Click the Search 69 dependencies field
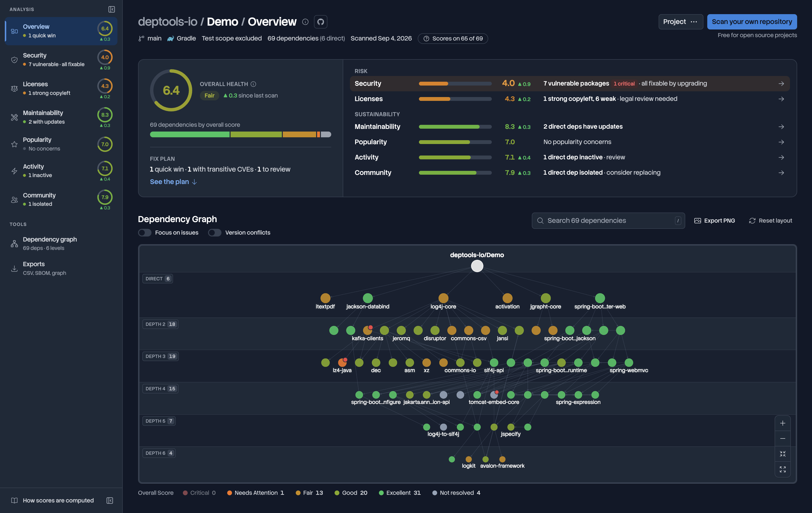 point(608,220)
